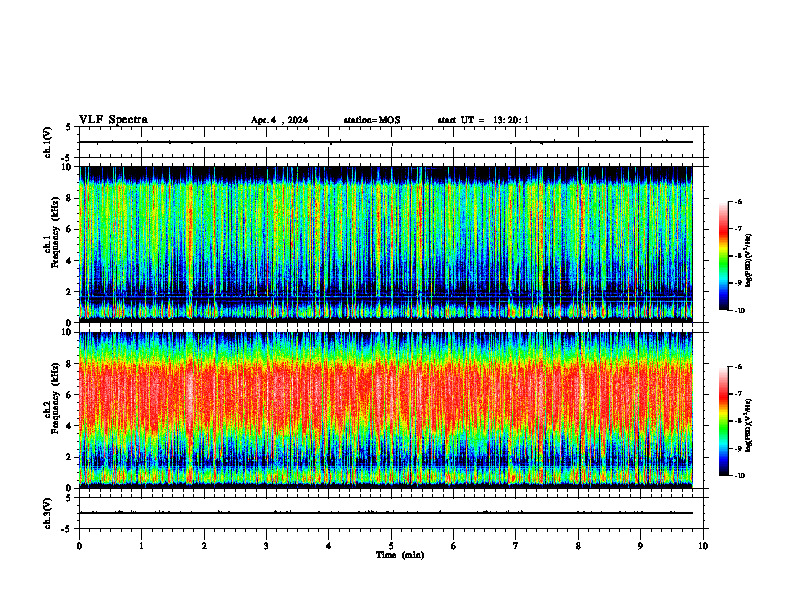792x612 pixels.
Task: Click ch.1 color scale label '-6'
Action: pos(739,201)
